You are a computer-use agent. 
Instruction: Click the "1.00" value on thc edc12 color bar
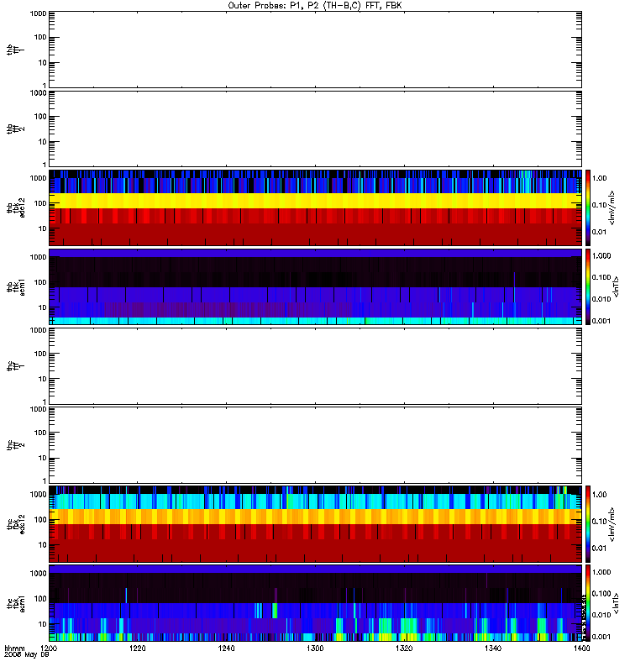coord(599,495)
